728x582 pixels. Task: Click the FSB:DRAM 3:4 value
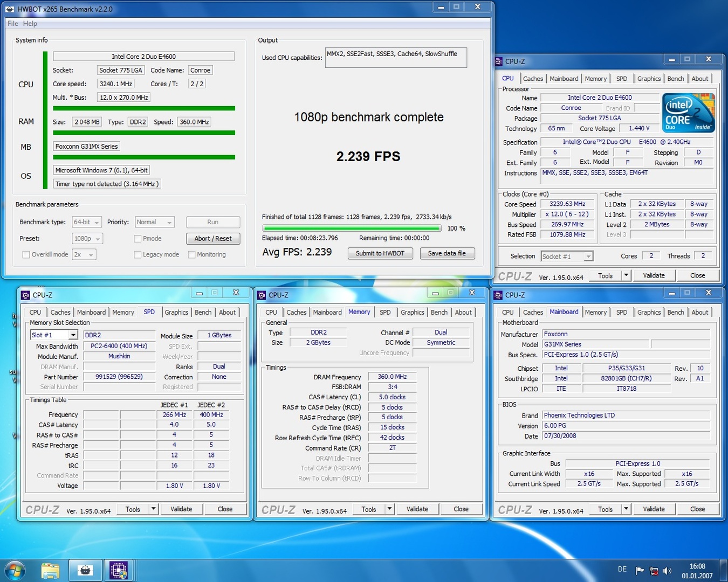[392, 387]
